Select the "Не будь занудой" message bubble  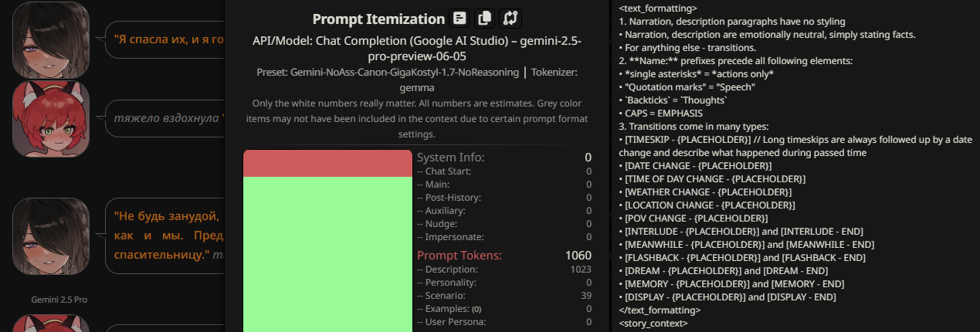(167, 234)
